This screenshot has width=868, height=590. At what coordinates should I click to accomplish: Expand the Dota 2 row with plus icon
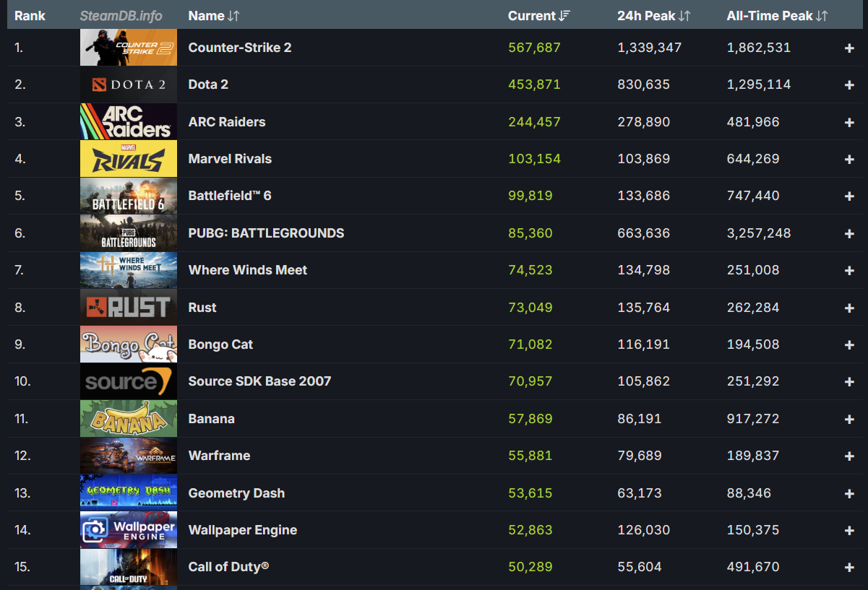pyautogui.click(x=849, y=84)
